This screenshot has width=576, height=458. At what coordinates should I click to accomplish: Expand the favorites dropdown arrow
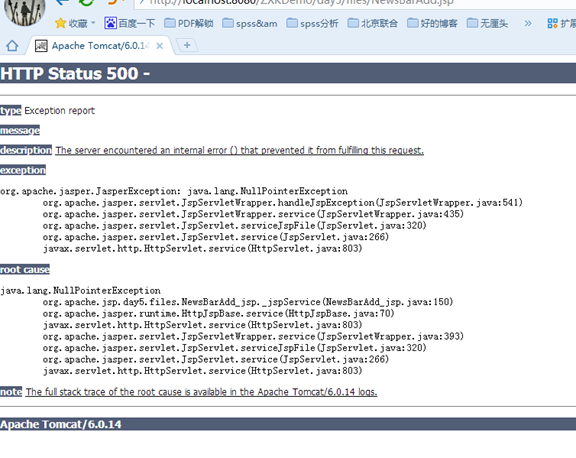click(x=93, y=23)
